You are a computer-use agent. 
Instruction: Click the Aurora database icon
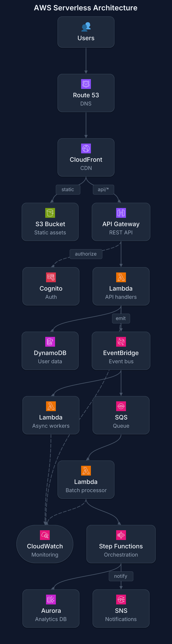tap(51, 600)
